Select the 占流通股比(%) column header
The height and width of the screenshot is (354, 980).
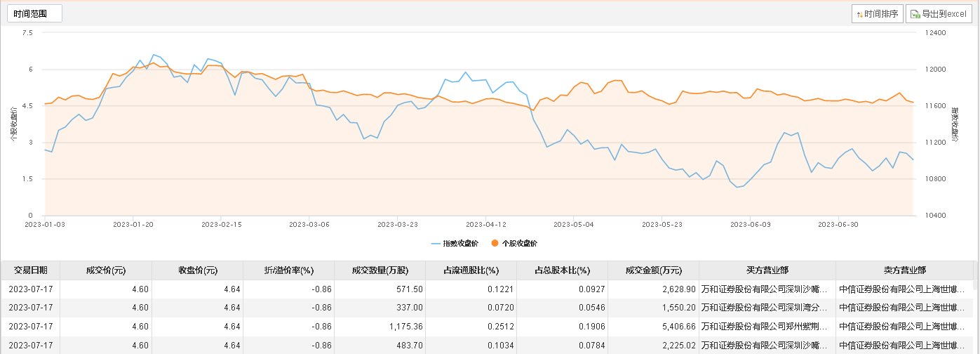pyautogui.click(x=471, y=270)
